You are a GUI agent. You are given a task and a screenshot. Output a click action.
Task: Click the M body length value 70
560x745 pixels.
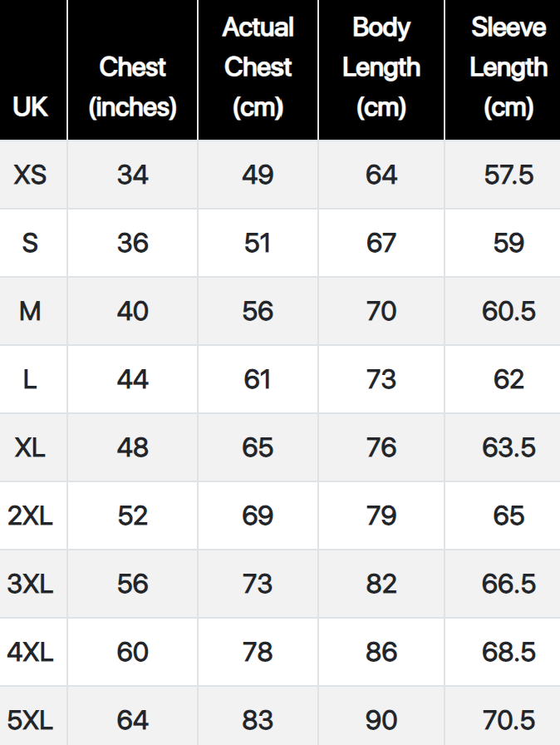point(381,311)
